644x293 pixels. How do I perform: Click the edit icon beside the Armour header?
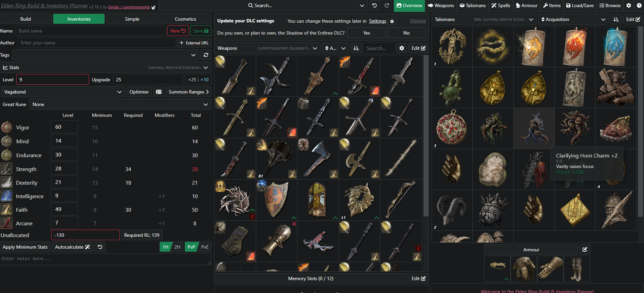(x=585, y=250)
